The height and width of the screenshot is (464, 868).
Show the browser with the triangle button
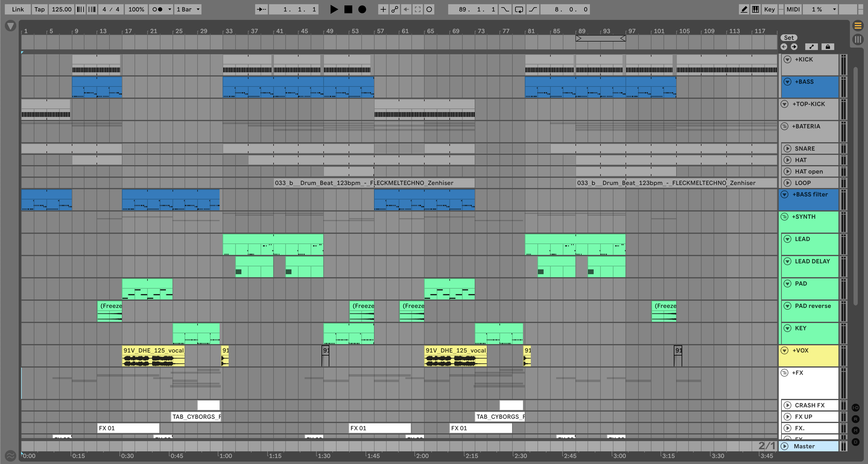point(11,26)
